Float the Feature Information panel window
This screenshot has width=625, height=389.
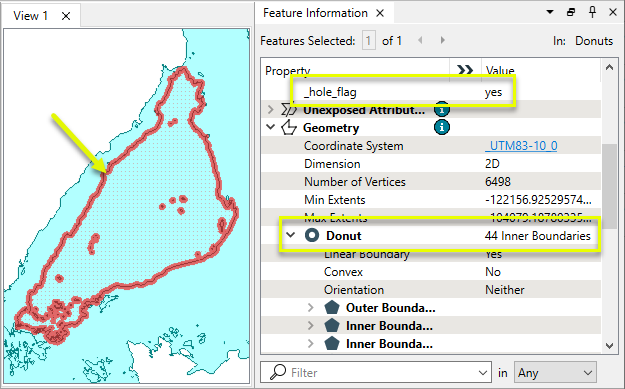pos(571,12)
